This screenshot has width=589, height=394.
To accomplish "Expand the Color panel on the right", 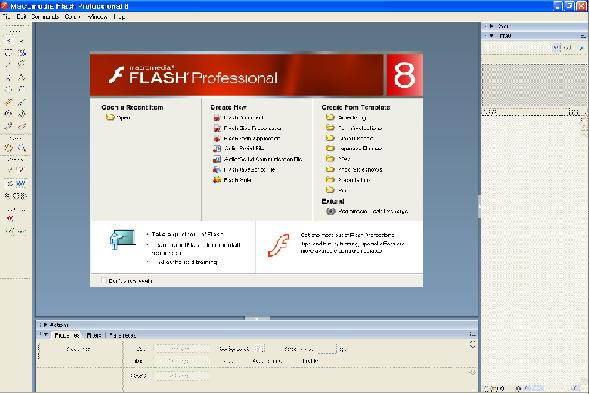I will coord(491,26).
